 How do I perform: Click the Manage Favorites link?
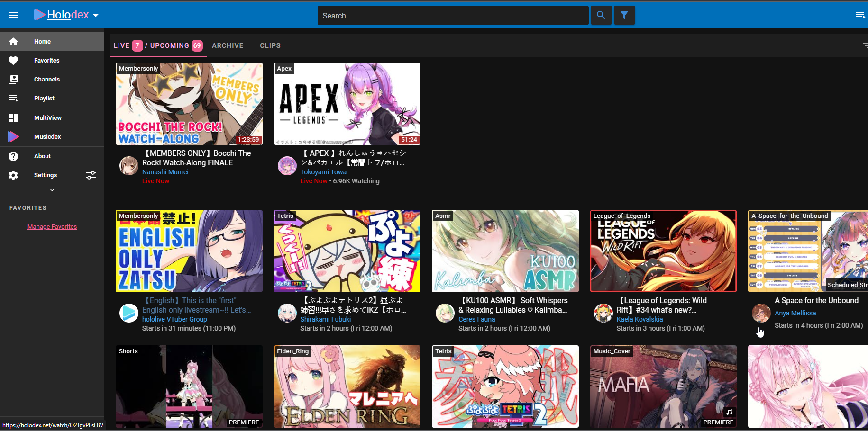pos(52,227)
